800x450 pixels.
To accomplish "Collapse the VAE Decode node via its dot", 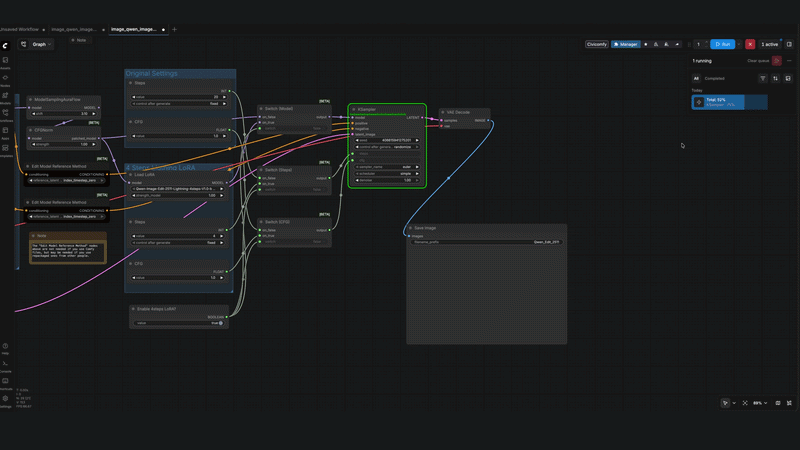I will pyautogui.click(x=443, y=112).
